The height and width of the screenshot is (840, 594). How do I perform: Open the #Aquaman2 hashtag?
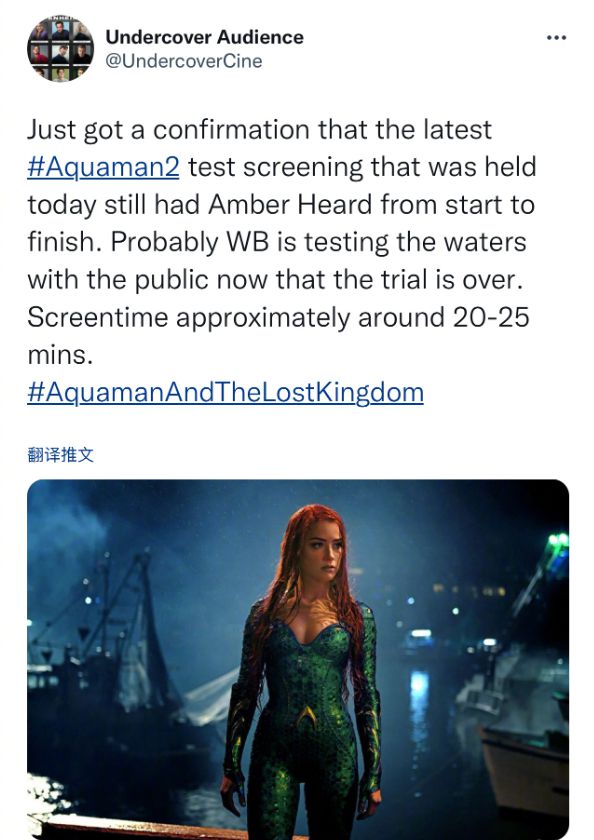[x=103, y=167]
